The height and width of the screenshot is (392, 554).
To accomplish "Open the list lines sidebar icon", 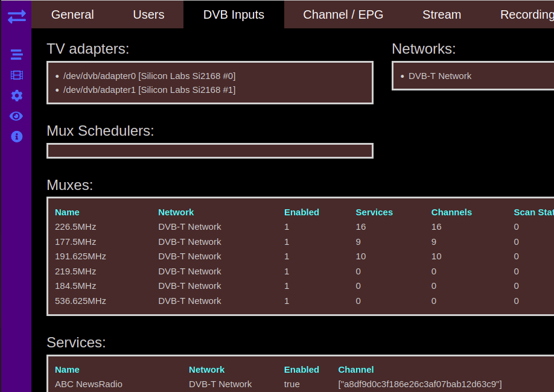I will [17, 54].
